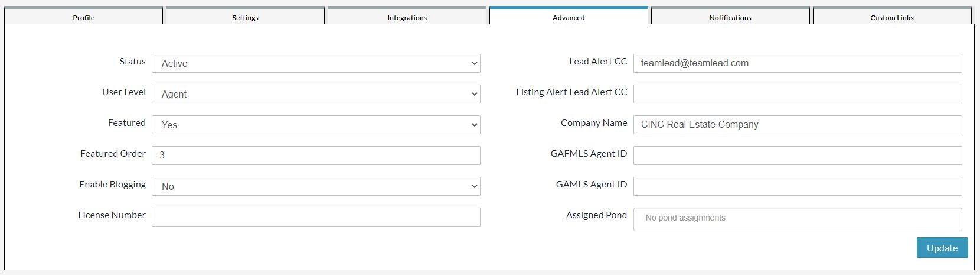The height and width of the screenshot is (275, 980).
Task: Expand the Enable Blogging dropdown showing No
Action: pos(316,186)
